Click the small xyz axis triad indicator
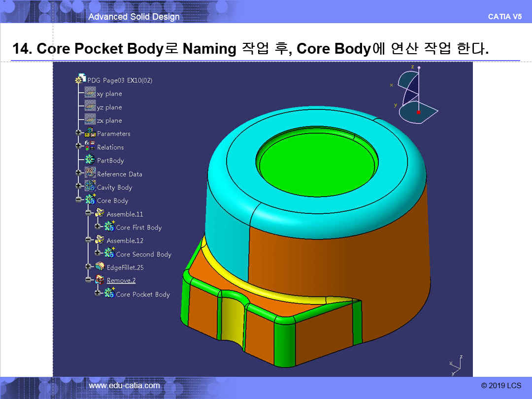Screen dimensions: 532x399 coord(457,365)
